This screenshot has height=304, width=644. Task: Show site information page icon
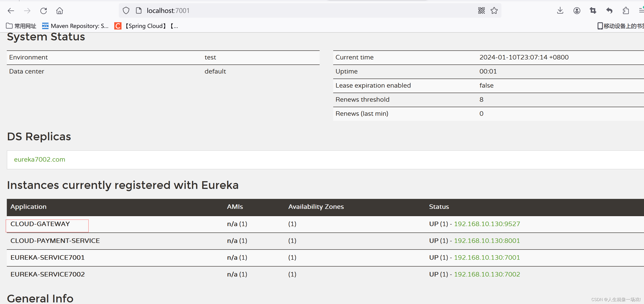[x=139, y=10]
